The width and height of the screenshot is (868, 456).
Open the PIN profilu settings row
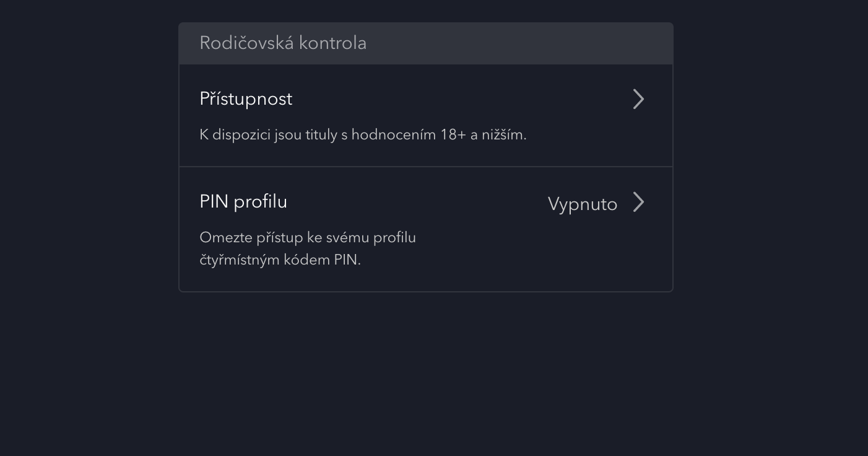click(425, 229)
